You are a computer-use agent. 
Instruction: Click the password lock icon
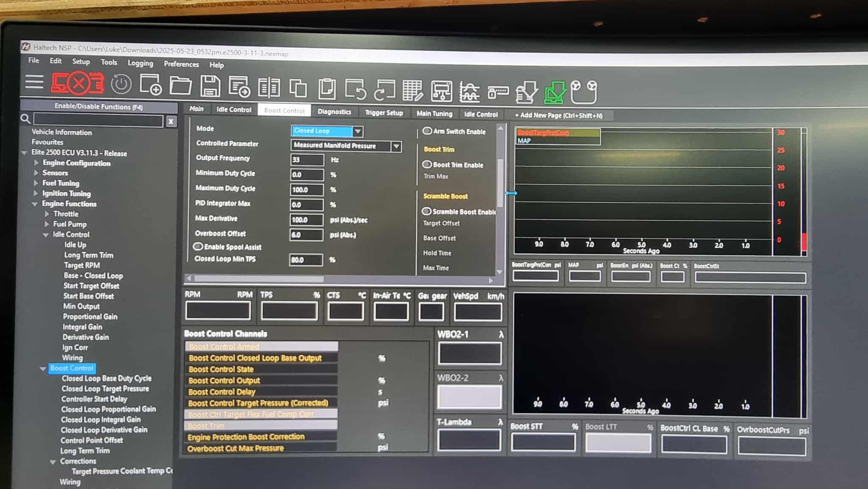498,92
